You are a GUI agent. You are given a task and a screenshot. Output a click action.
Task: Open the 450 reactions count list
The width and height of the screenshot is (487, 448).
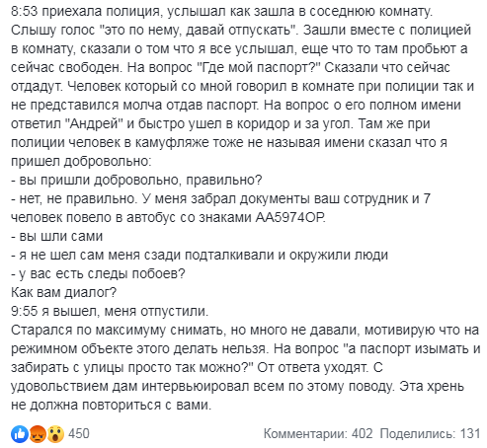pos(79,433)
